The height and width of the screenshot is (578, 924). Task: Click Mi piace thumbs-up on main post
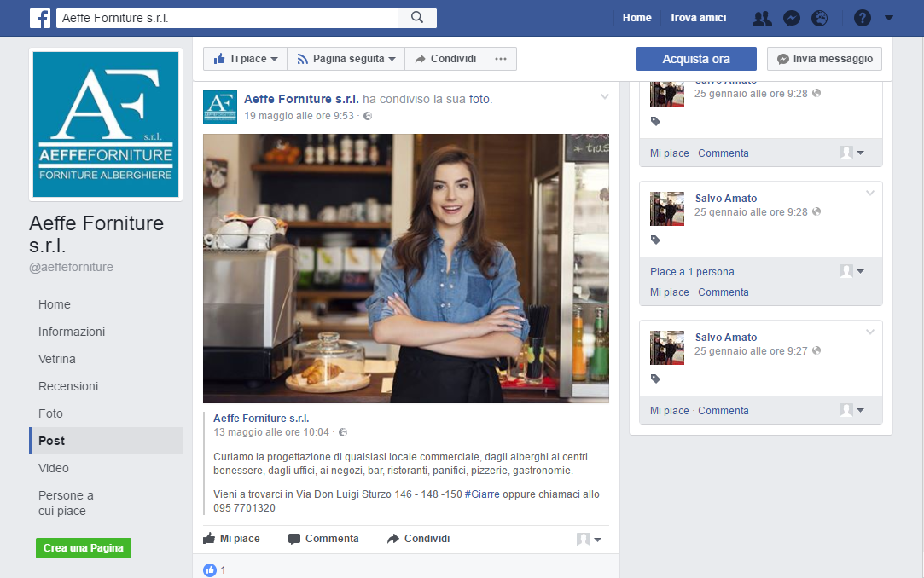231,539
